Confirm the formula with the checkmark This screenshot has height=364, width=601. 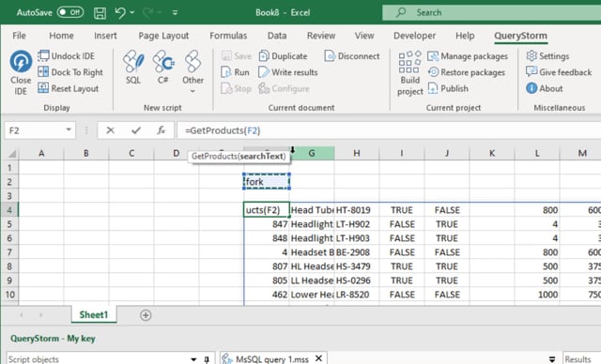pos(135,130)
